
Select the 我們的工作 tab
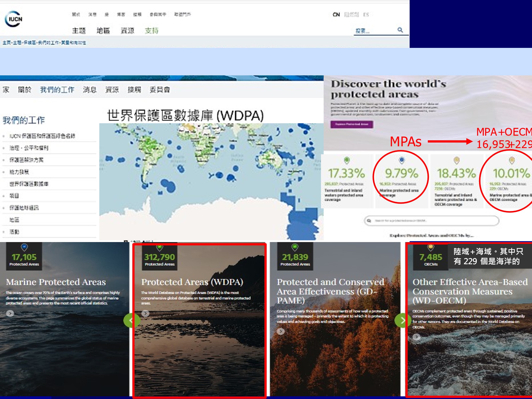57,90
